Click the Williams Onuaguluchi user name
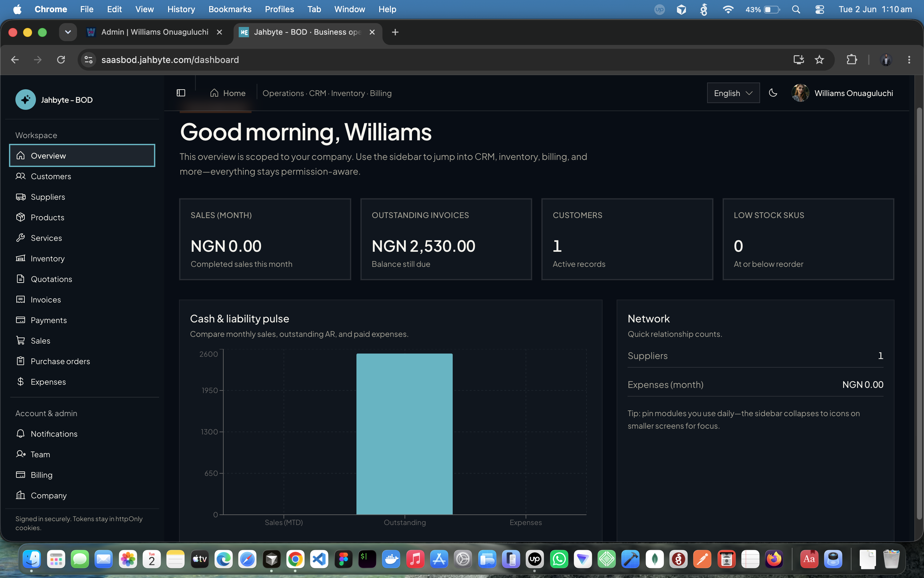 [853, 93]
